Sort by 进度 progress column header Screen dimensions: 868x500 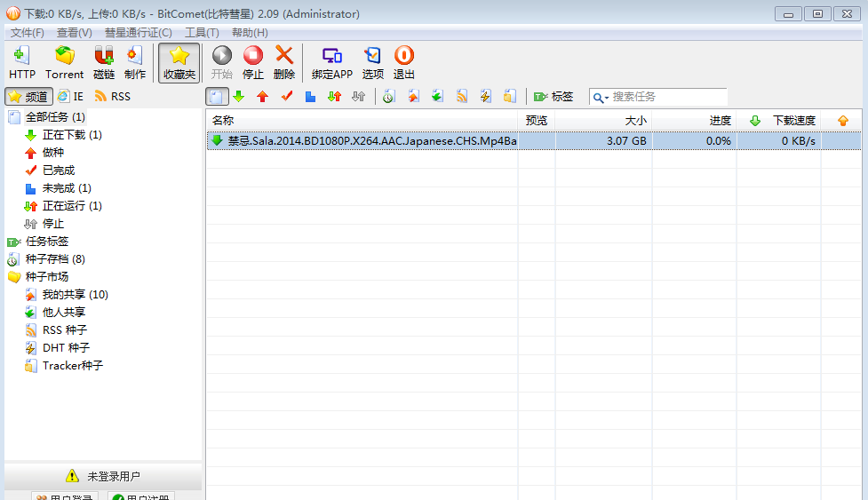[694, 121]
